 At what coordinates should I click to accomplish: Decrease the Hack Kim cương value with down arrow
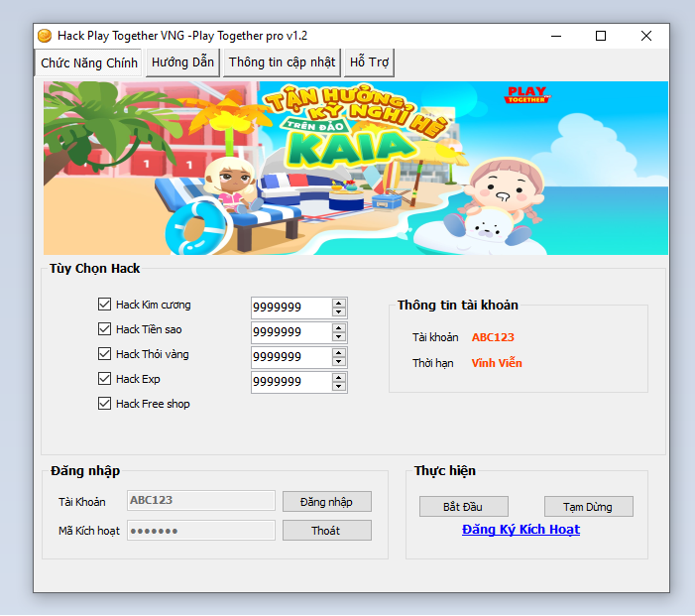339,312
